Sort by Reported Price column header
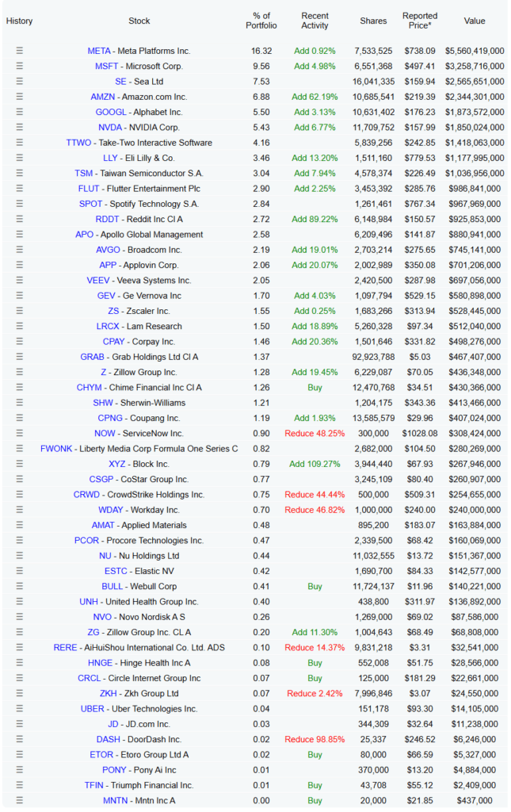Viewport: 511px width, 812px height. (420, 21)
